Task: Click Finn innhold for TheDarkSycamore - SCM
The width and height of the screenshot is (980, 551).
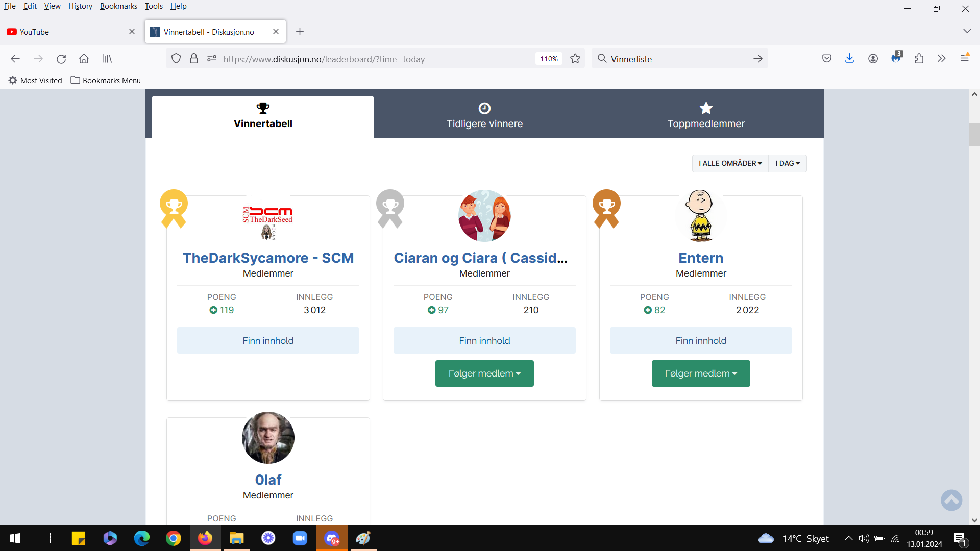Action: (x=268, y=340)
